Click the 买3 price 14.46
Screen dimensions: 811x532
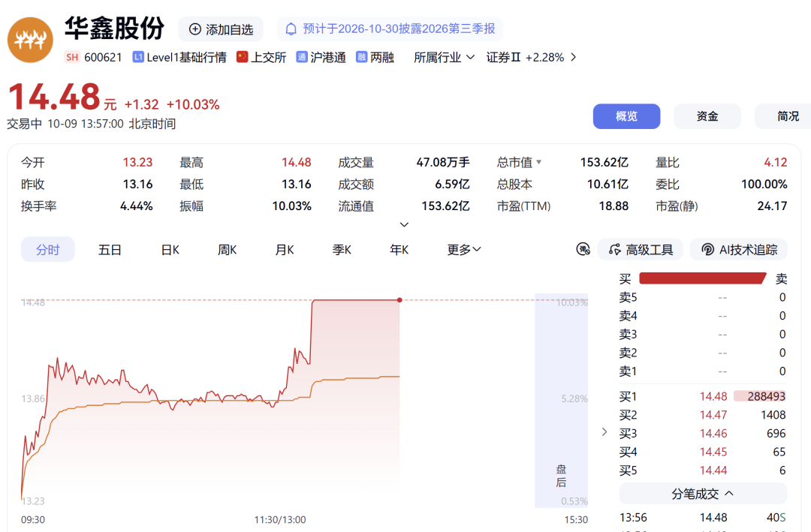coord(713,433)
